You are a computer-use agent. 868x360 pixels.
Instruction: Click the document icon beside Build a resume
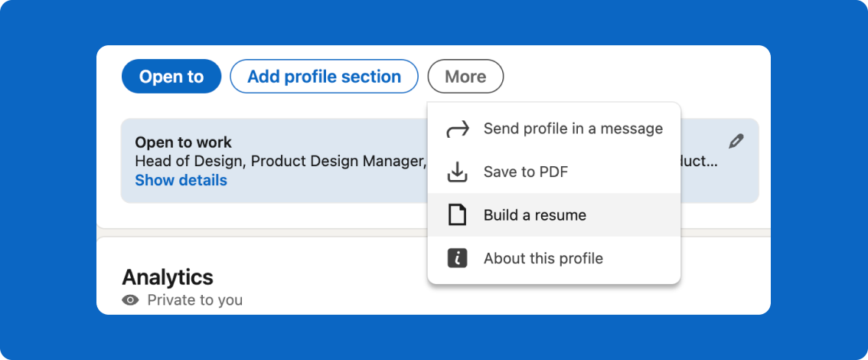tap(457, 215)
